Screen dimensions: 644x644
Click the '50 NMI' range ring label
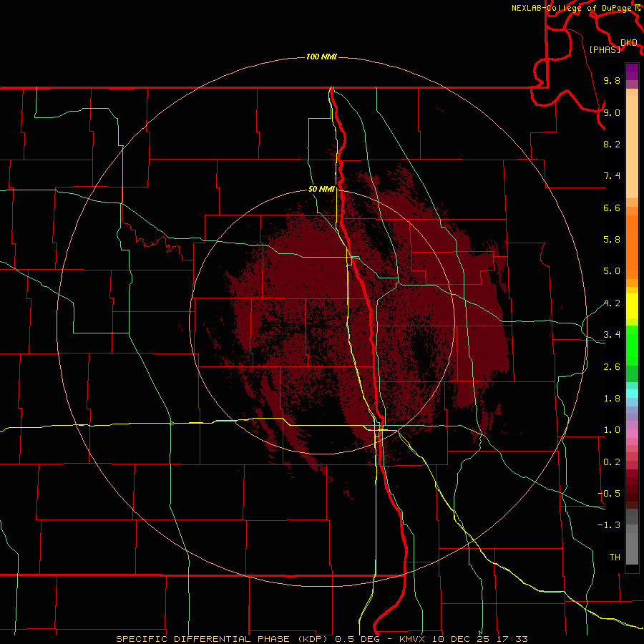pos(321,189)
